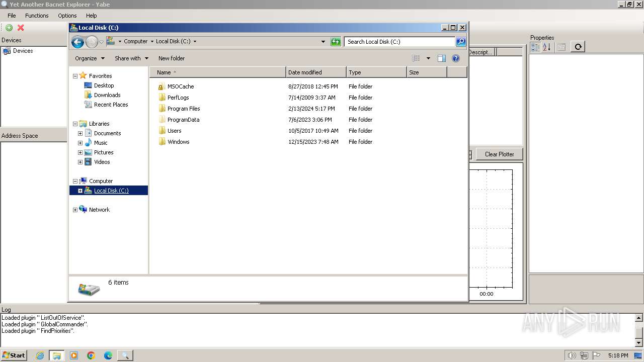Sort by the Type column header
This screenshot has width=644, height=362.
(x=376, y=72)
